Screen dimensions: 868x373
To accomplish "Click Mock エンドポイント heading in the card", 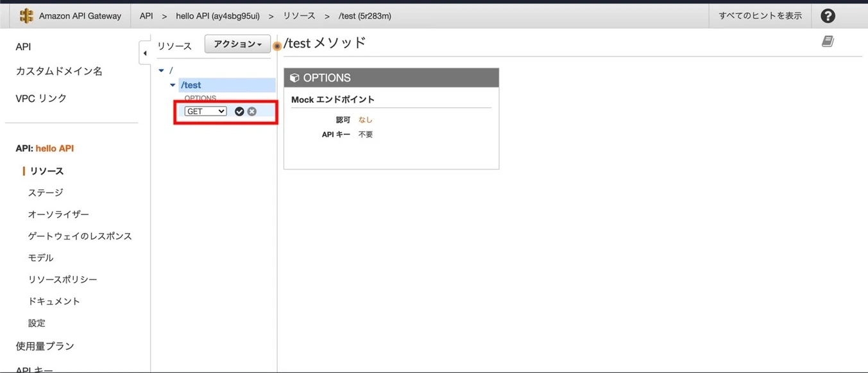I will coord(333,100).
